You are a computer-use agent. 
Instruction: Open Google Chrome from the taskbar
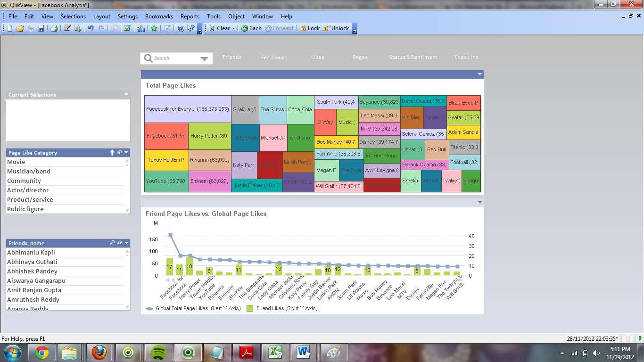pos(42,353)
